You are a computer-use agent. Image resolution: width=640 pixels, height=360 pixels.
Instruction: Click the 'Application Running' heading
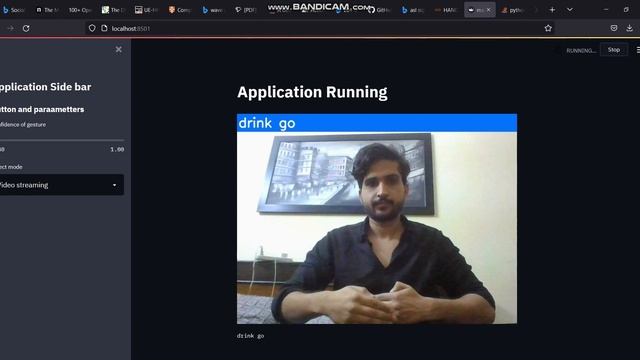(x=312, y=92)
